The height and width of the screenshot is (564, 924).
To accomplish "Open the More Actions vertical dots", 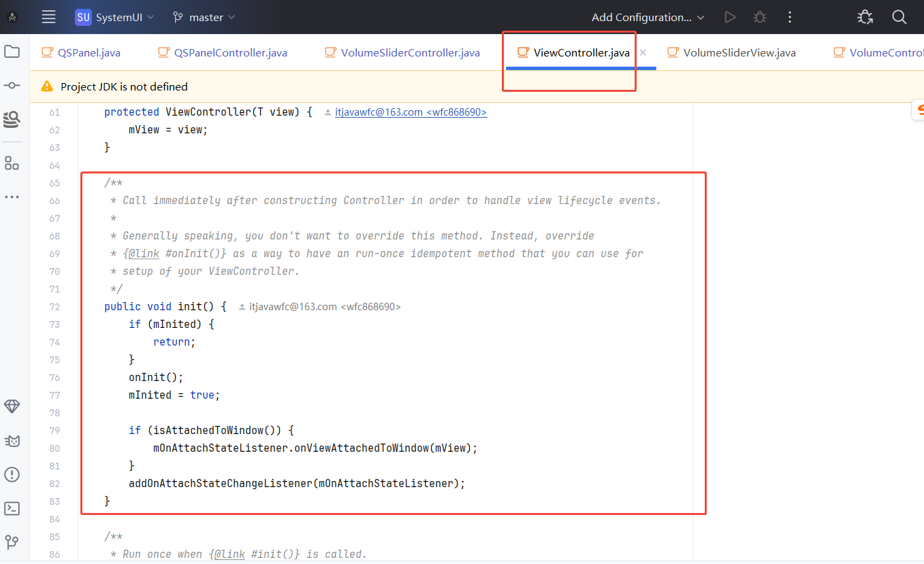I will point(790,17).
